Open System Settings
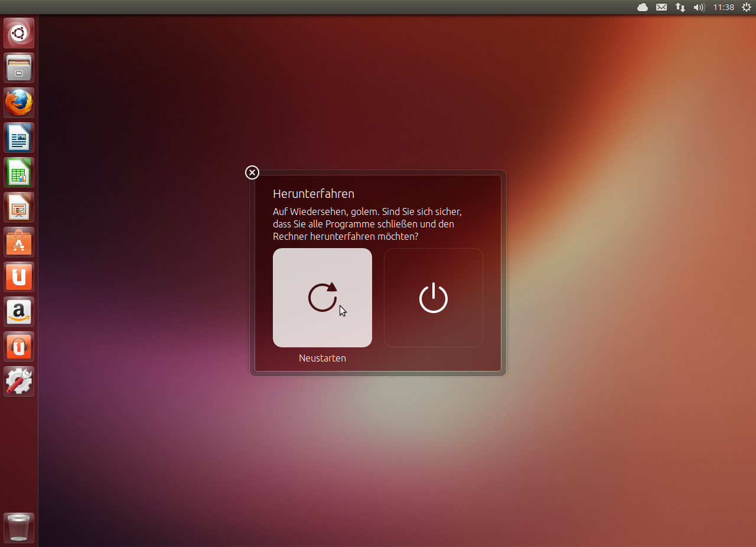The image size is (756, 547). tap(19, 382)
